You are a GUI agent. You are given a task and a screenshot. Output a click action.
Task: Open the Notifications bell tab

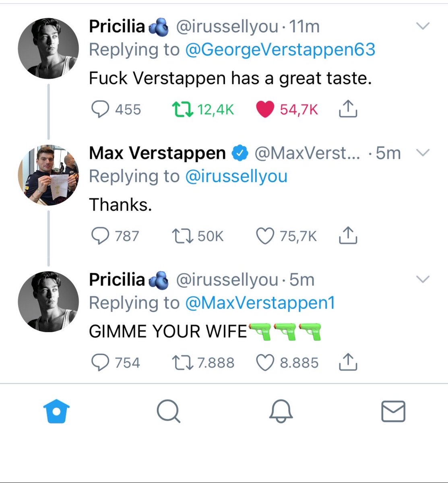pos(281,411)
